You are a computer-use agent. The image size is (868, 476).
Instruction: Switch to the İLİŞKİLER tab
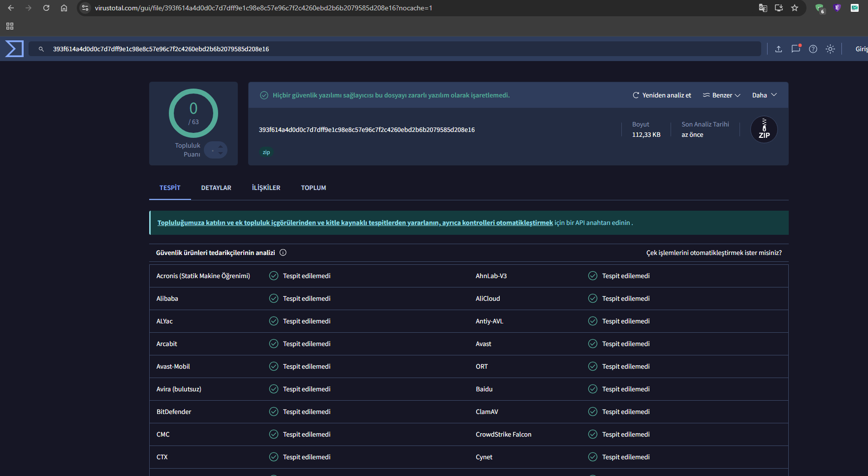pyautogui.click(x=266, y=188)
